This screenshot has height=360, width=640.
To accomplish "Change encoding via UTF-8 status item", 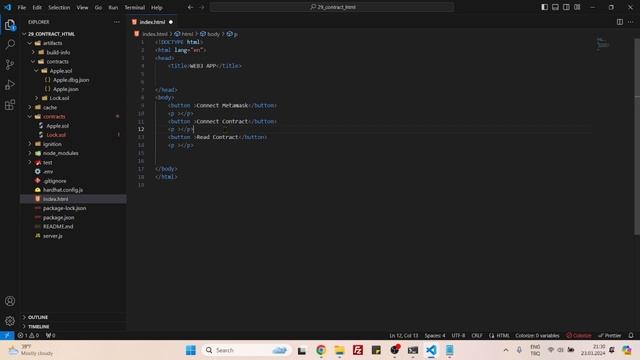I will 458,336.
